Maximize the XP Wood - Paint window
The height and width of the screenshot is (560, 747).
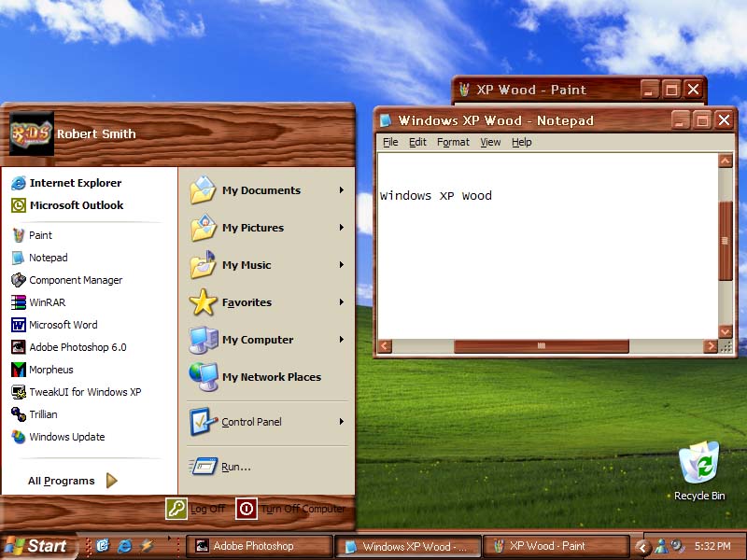click(x=671, y=90)
